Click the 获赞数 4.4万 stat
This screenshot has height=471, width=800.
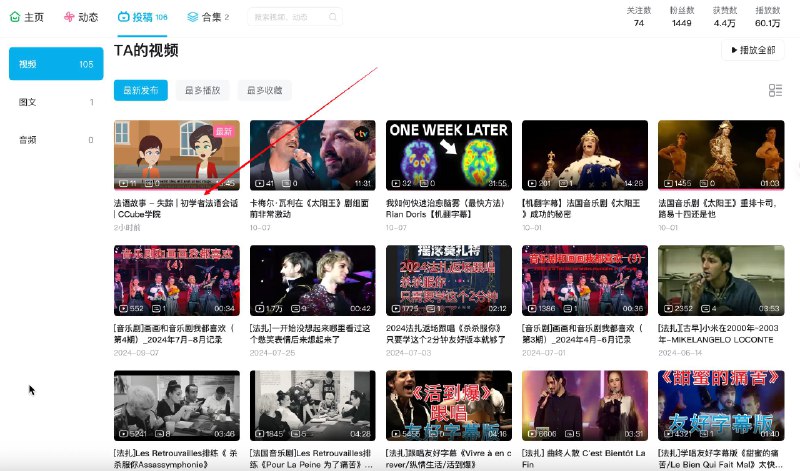(x=724, y=17)
